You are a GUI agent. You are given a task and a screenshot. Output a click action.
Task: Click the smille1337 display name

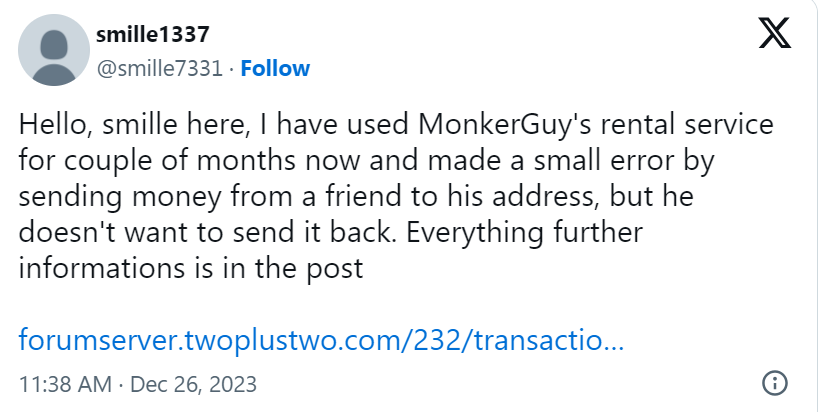coord(152,35)
